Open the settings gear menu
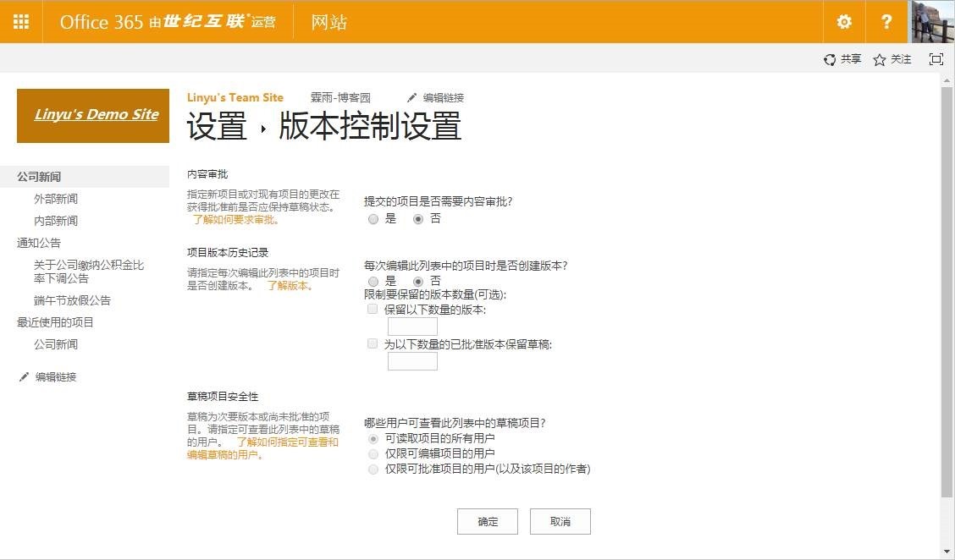Screen dimensions: 955x560 tap(844, 22)
